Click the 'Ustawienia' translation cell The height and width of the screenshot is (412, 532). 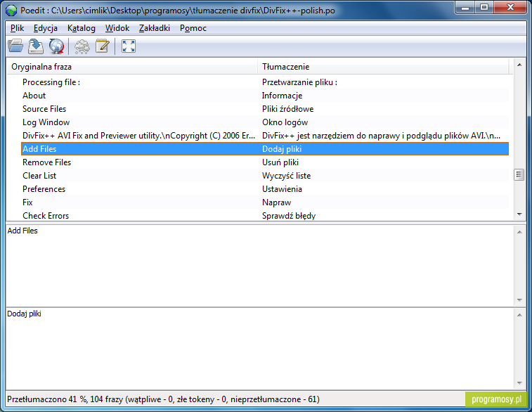[282, 189]
